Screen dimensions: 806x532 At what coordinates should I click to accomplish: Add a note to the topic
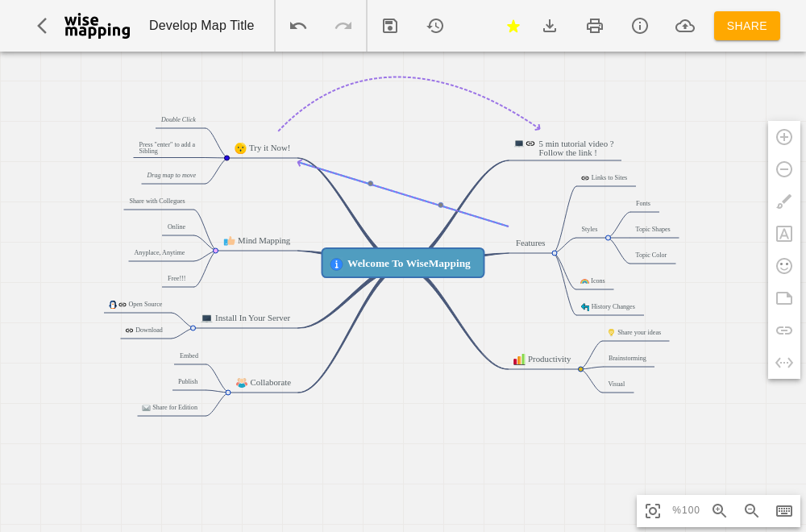coord(784,298)
